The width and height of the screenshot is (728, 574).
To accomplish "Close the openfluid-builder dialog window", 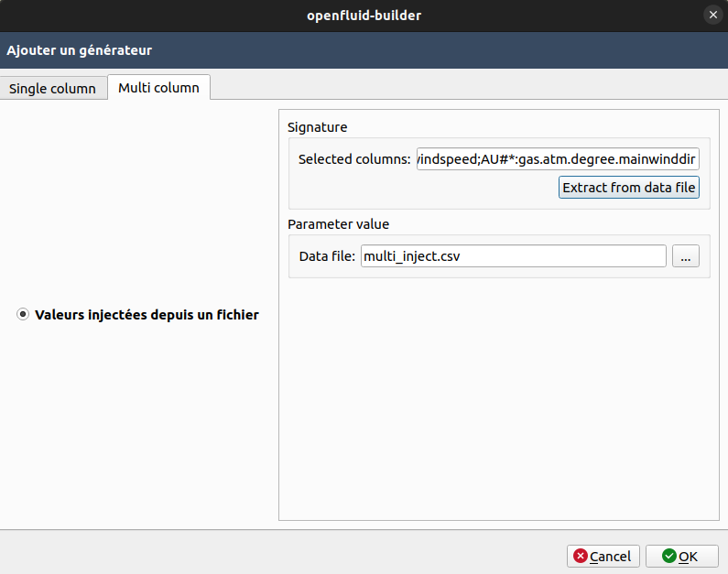I will click(712, 15).
